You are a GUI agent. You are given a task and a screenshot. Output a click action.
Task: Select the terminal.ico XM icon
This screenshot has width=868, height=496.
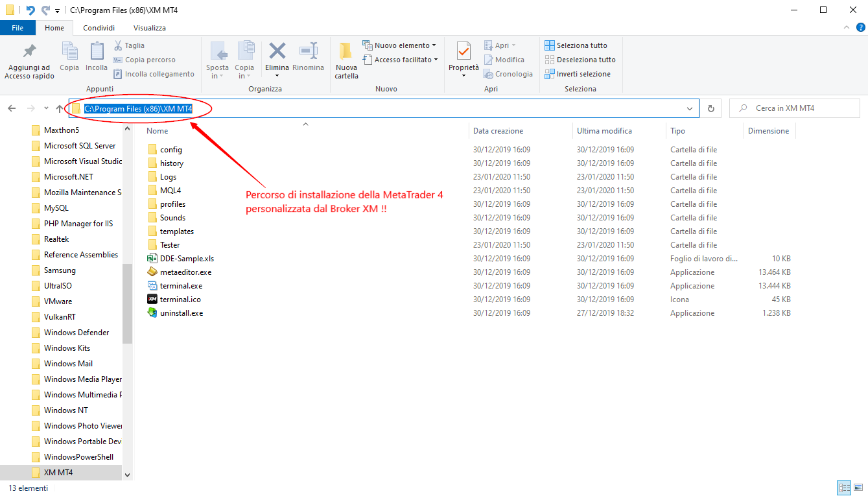coord(152,300)
